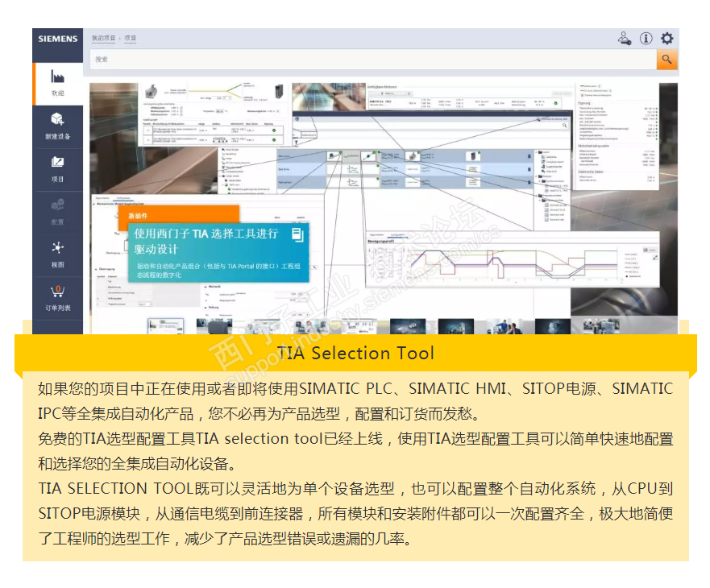710x588 pixels.
Task: Select the third light-colored carousel thumbnail
Action: [x=263, y=326]
